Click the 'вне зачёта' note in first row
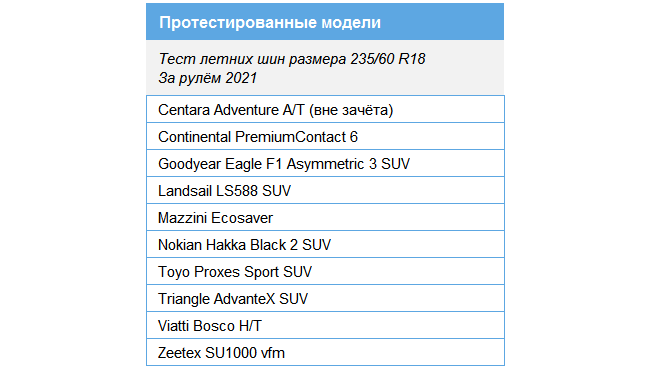This screenshot has height=369, width=650. click(x=351, y=110)
